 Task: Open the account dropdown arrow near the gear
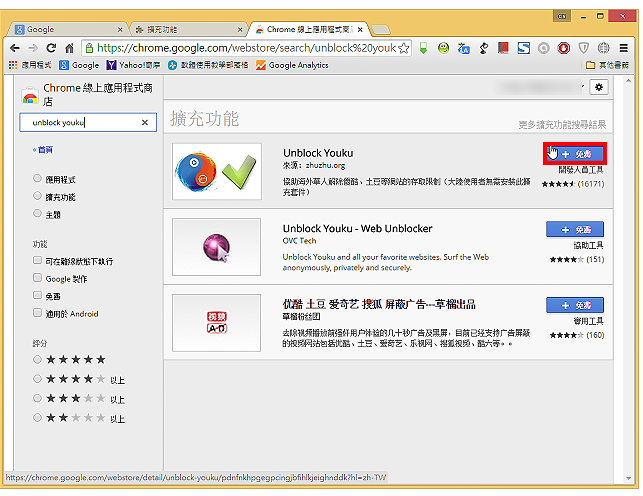tap(583, 86)
